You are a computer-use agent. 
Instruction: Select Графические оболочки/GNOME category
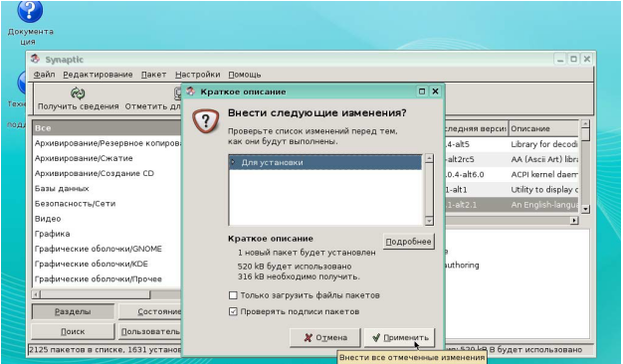click(106, 249)
